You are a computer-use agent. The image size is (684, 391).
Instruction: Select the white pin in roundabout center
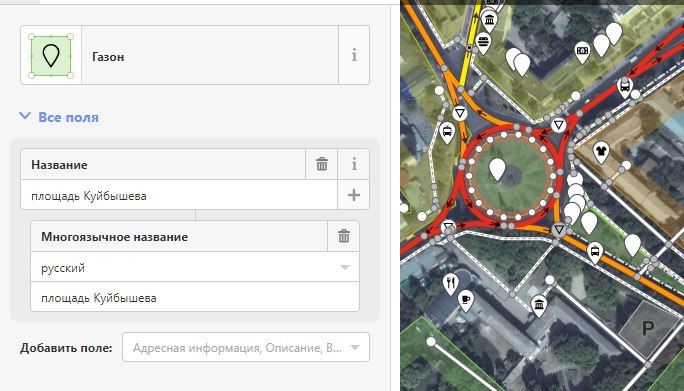pyautogui.click(x=497, y=169)
